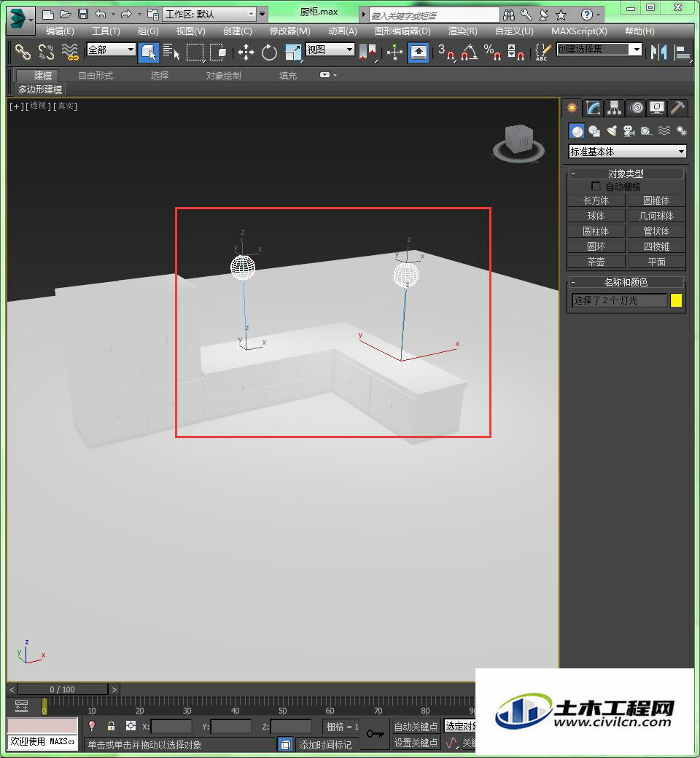The image size is (700, 758).
Task: Click the New Scene icon
Action: click(47, 15)
